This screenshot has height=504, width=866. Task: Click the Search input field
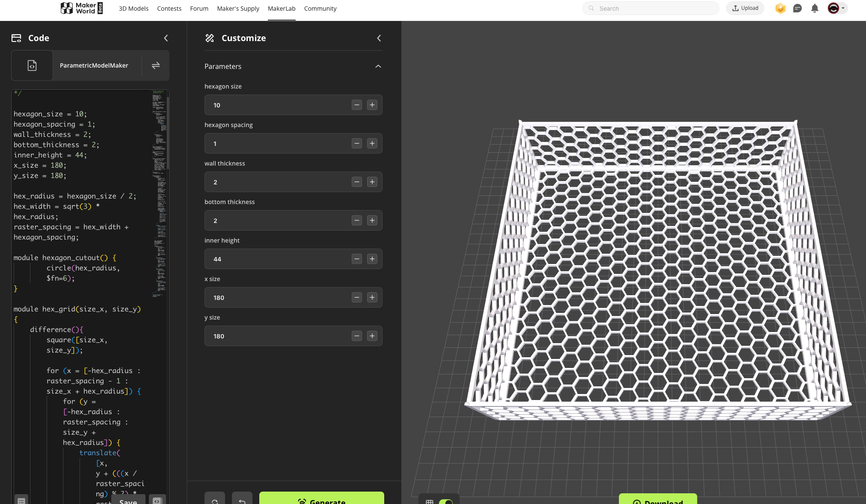pos(650,8)
